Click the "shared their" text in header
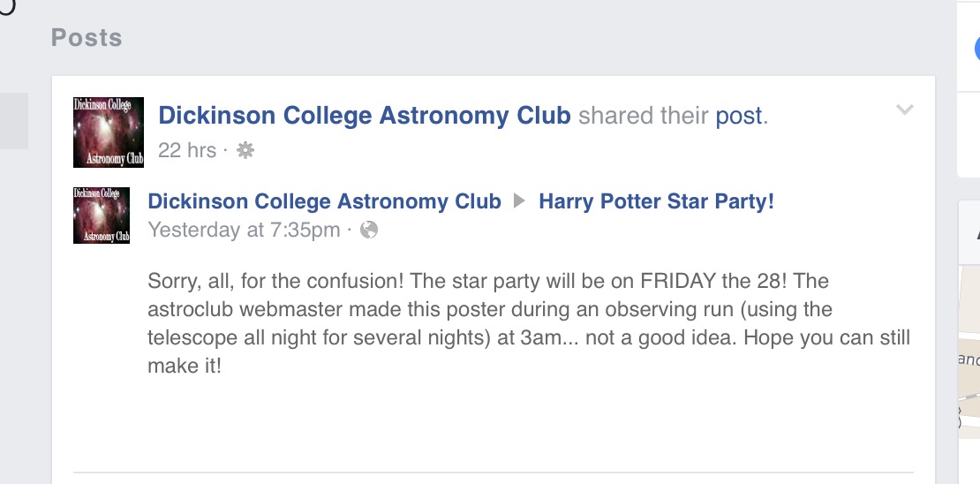The width and height of the screenshot is (980, 484). 643,116
